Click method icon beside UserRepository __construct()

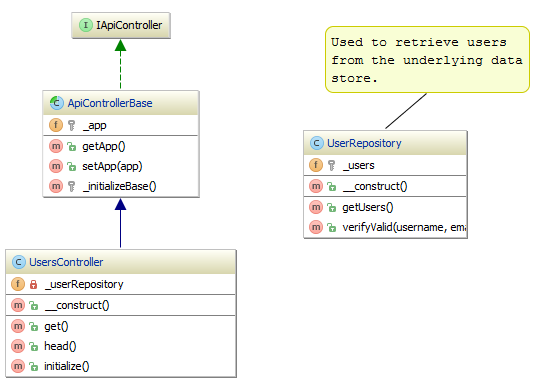coord(316,186)
